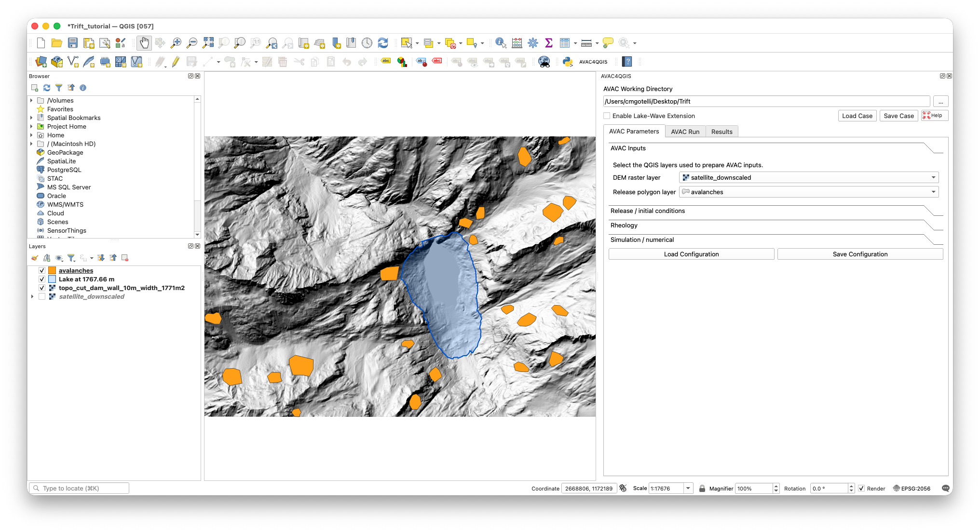
Task: Switch to the Results tab
Action: click(721, 132)
